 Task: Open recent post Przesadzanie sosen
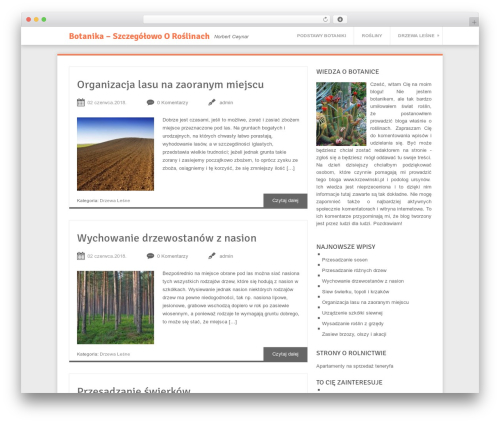click(345, 260)
